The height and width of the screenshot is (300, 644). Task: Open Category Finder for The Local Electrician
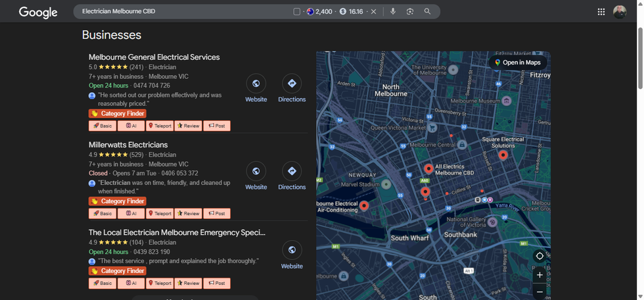118,271
